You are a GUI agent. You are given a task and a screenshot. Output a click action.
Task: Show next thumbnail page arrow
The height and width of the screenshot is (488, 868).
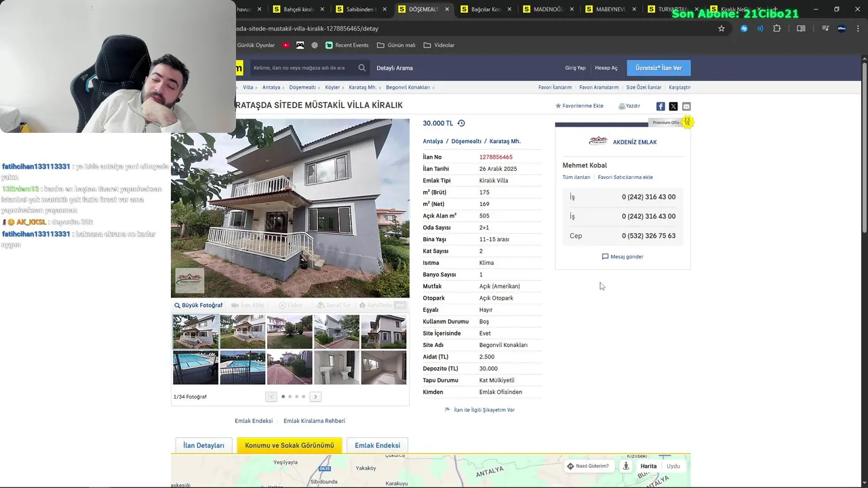[x=315, y=396]
